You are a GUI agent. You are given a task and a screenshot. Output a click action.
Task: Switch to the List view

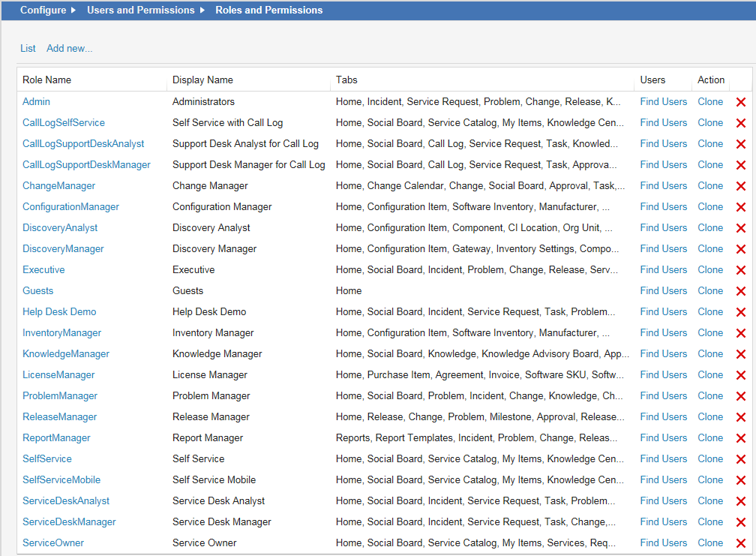tap(28, 48)
